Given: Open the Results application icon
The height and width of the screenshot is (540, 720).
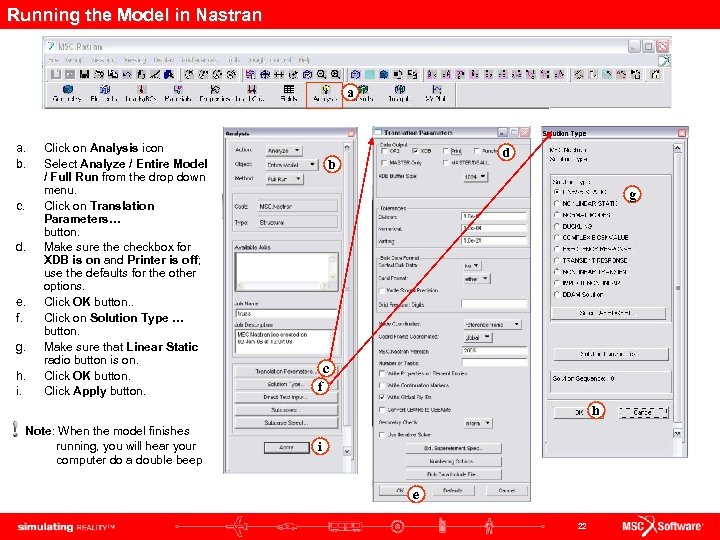Looking at the screenshot, I should (362, 93).
